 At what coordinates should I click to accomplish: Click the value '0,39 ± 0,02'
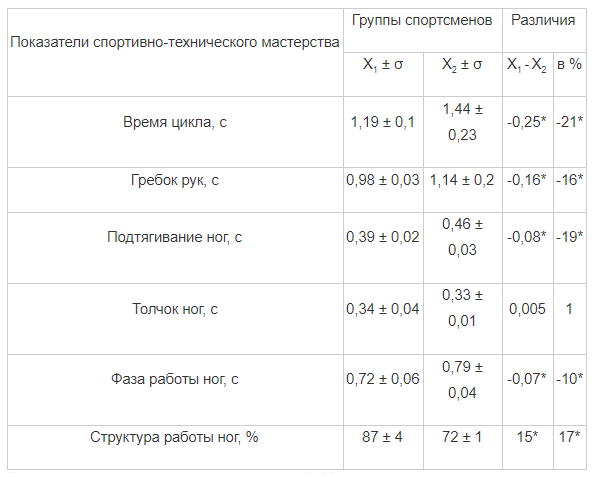click(383, 237)
